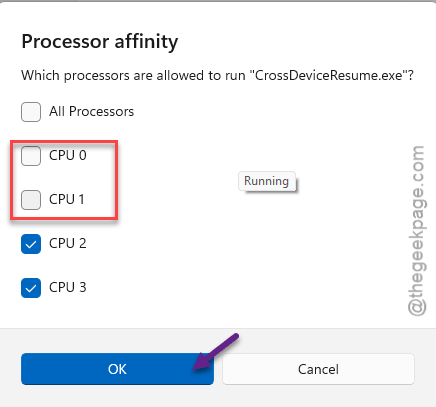This screenshot has width=436, height=407.
Task: Click the All Processors text label
Action: click(91, 112)
